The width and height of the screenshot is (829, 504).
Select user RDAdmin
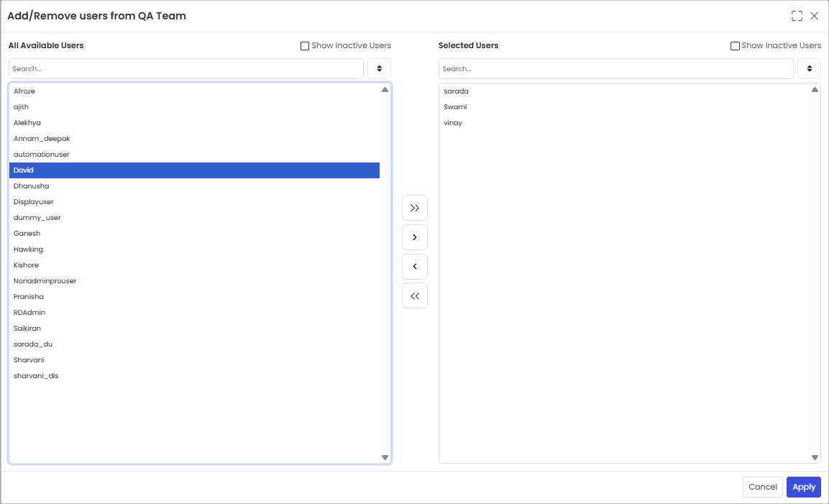click(x=194, y=313)
